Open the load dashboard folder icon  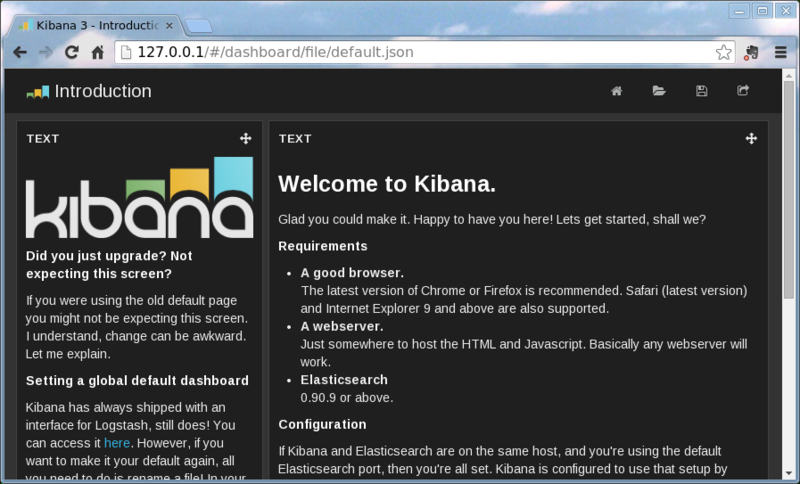[659, 91]
